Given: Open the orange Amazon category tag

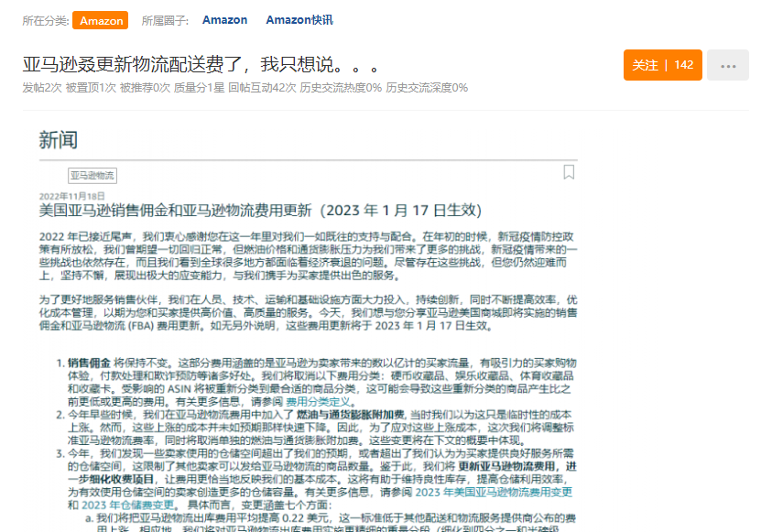Looking at the screenshot, I should (101, 20).
